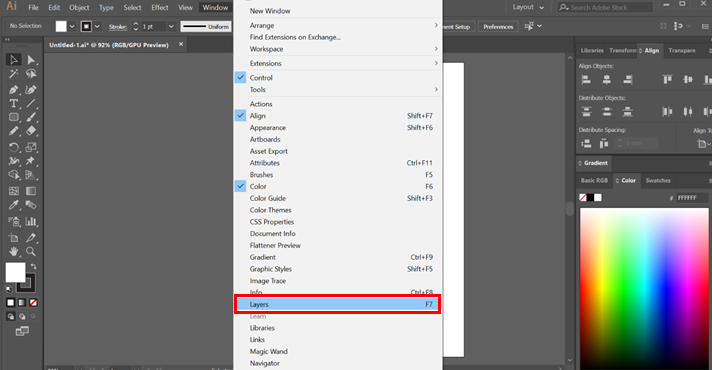Click the Document Setup button
712x370 pixels.
tap(458, 27)
